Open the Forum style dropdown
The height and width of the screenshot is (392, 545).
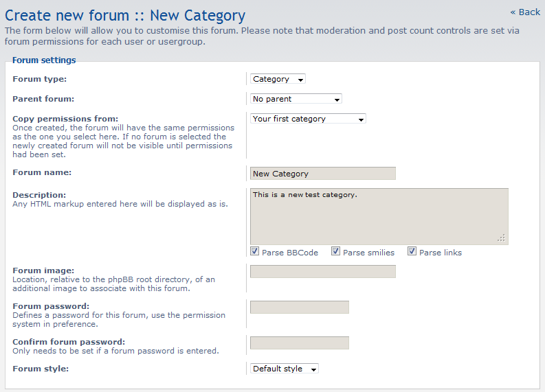click(285, 369)
